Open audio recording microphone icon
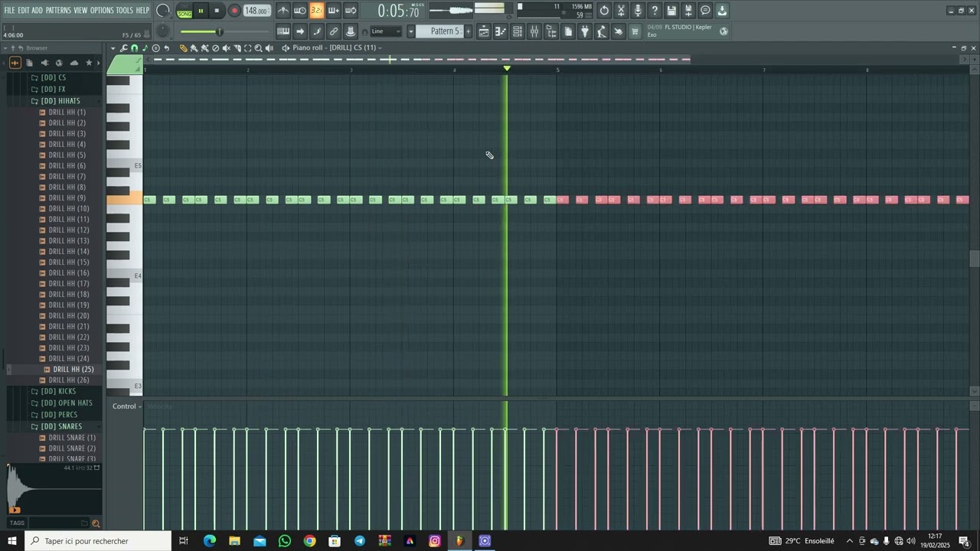980x551 pixels. pyautogui.click(x=638, y=11)
